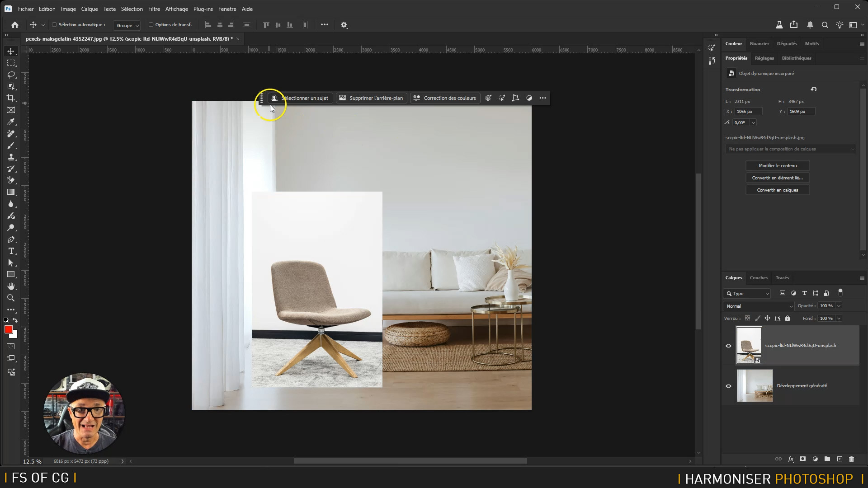The width and height of the screenshot is (868, 488).
Task: Open the Normal blend mode dropdown
Action: (759, 306)
